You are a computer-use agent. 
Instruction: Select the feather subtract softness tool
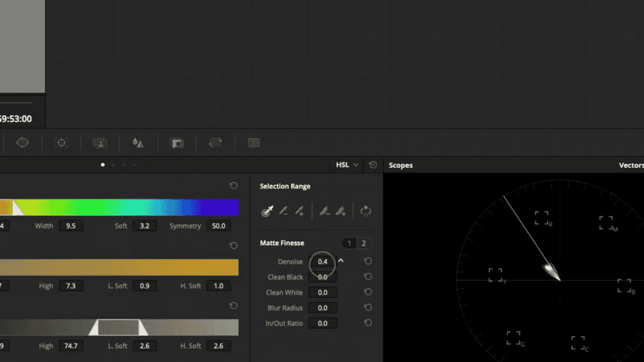click(x=325, y=211)
